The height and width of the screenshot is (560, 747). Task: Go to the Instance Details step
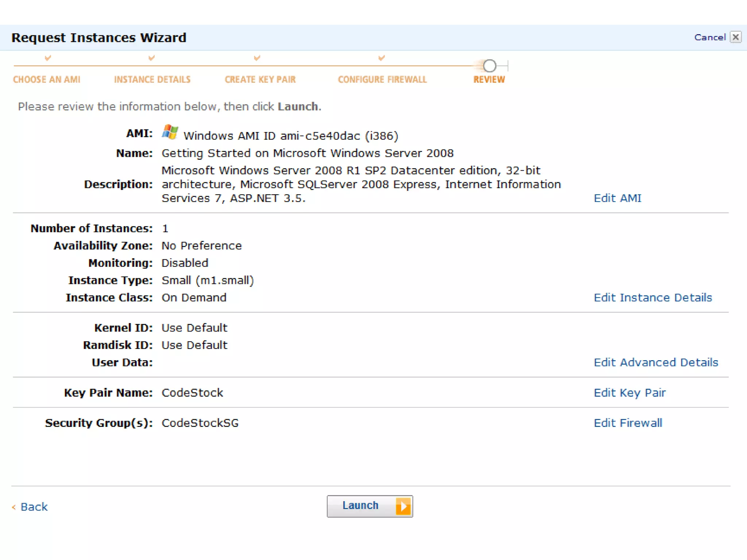coord(152,79)
